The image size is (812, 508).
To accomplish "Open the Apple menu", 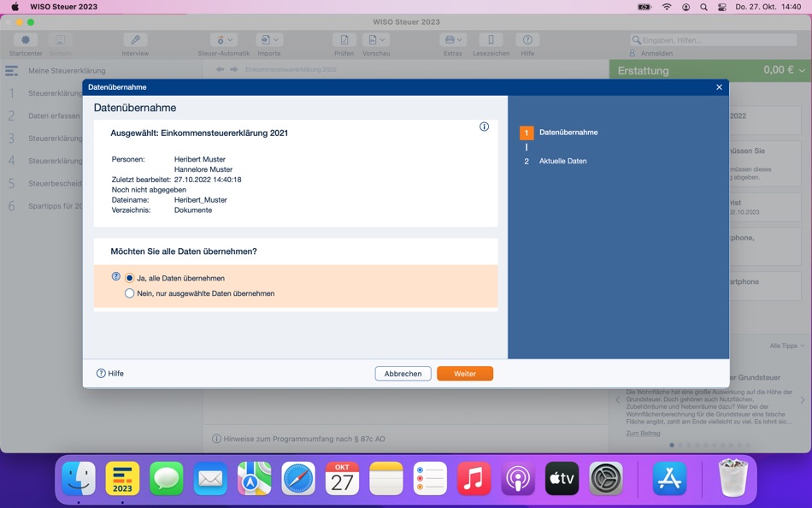I will [x=15, y=7].
